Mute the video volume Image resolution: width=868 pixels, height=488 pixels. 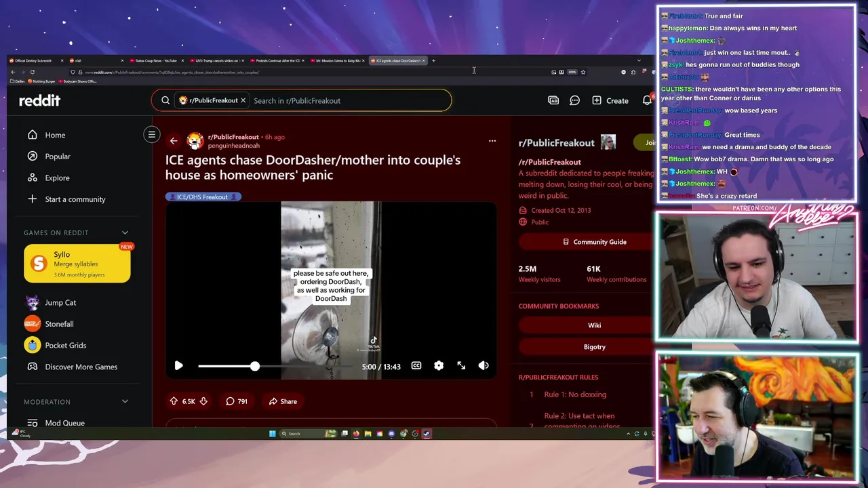tap(484, 366)
